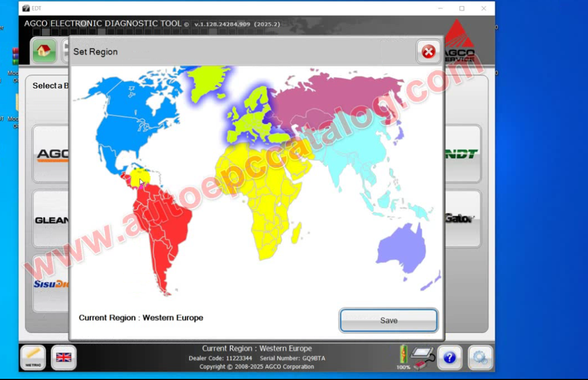Click the diagnostic adapter connection icon
This screenshot has height=380, width=588.
pos(423,357)
